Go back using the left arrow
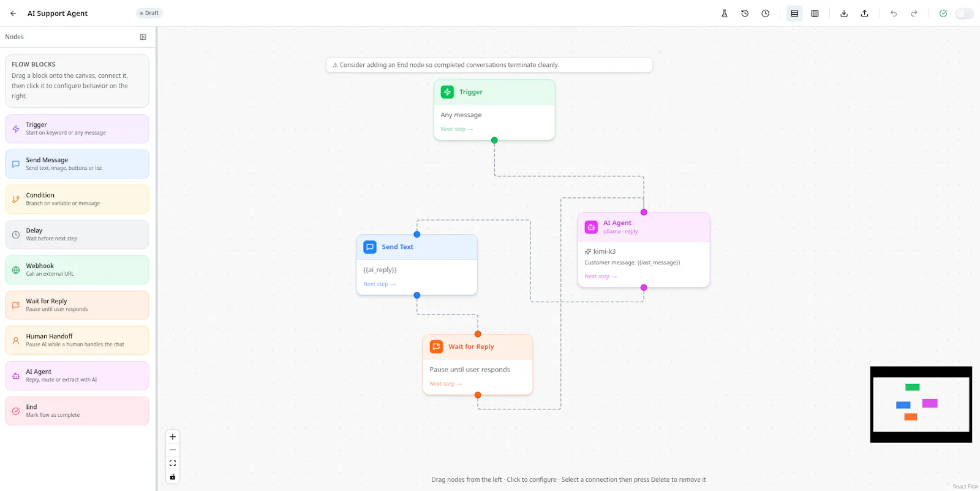 (x=13, y=13)
